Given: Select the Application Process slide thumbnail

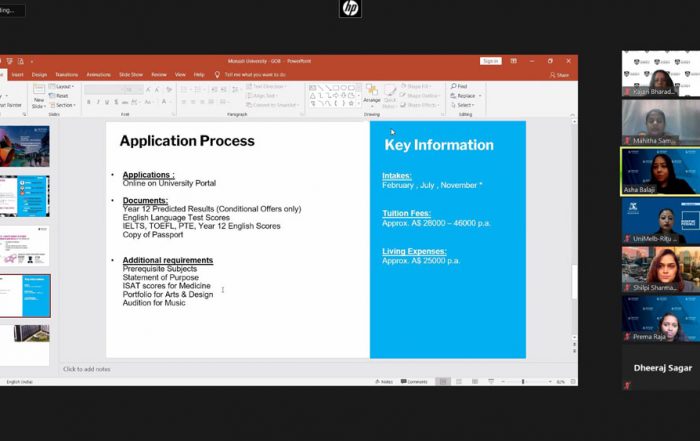Looking at the screenshot, I should tap(25, 295).
